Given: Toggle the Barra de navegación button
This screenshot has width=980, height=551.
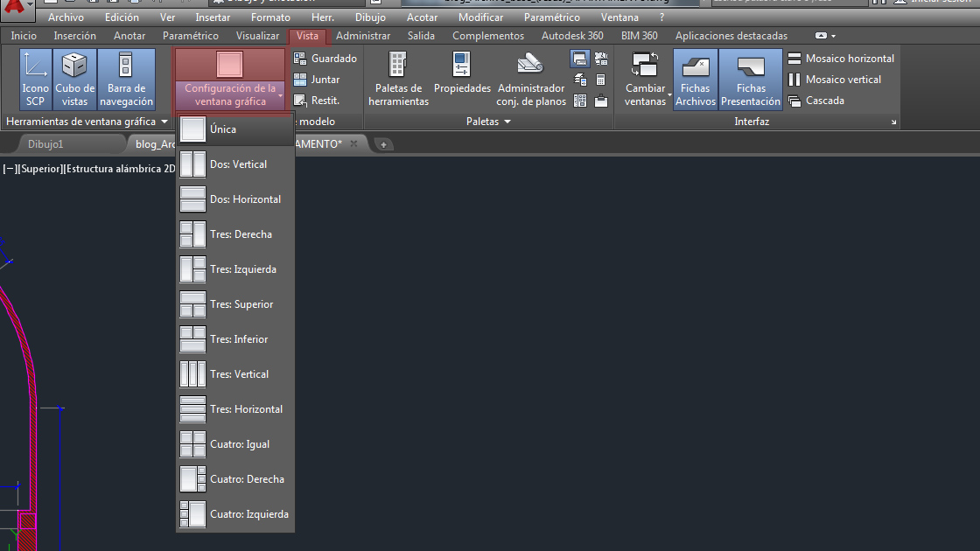Looking at the screenshot, I should (126, 80).
